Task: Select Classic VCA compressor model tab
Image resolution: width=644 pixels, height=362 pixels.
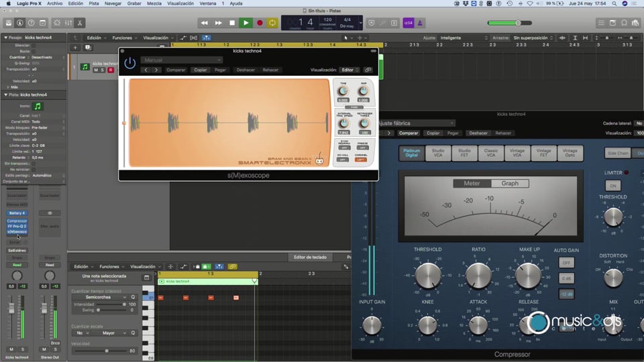Action: [x=491, y=153]
